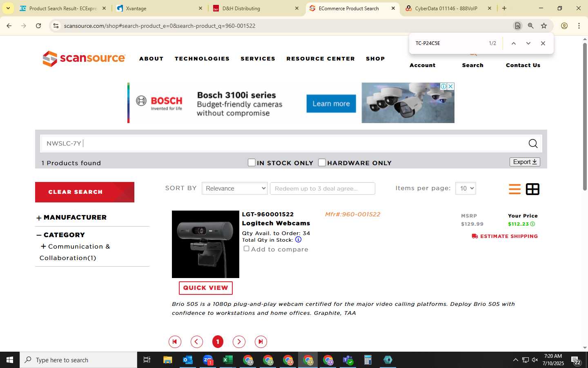Open the SHOP menu

375,58
